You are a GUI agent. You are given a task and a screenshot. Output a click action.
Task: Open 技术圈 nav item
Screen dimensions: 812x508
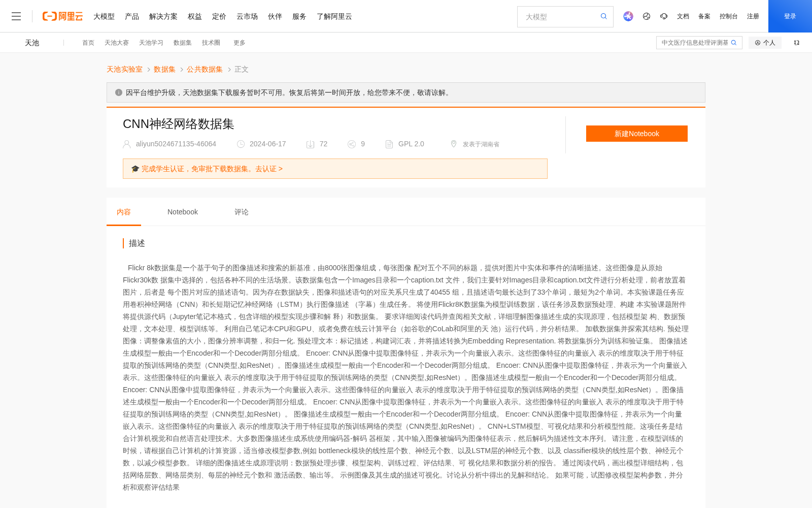tap(211, 43)
